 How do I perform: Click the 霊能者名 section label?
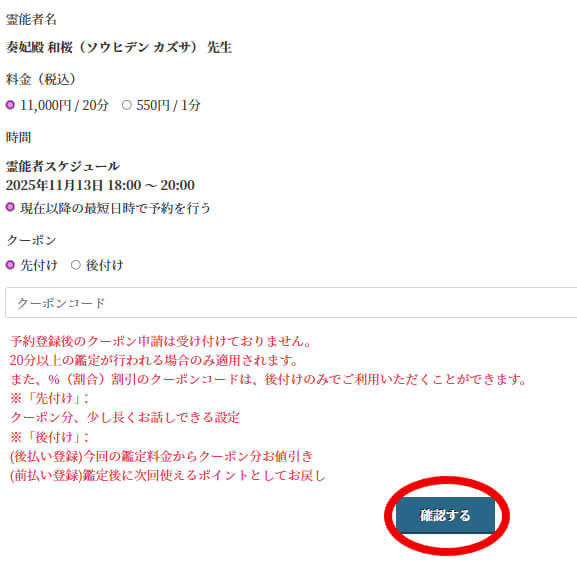[x=31, y=19]
